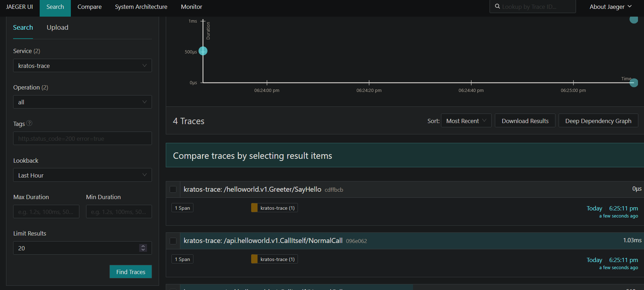
Task: Select the SayHello trace checkbox
Action: (x=173, y=190)
